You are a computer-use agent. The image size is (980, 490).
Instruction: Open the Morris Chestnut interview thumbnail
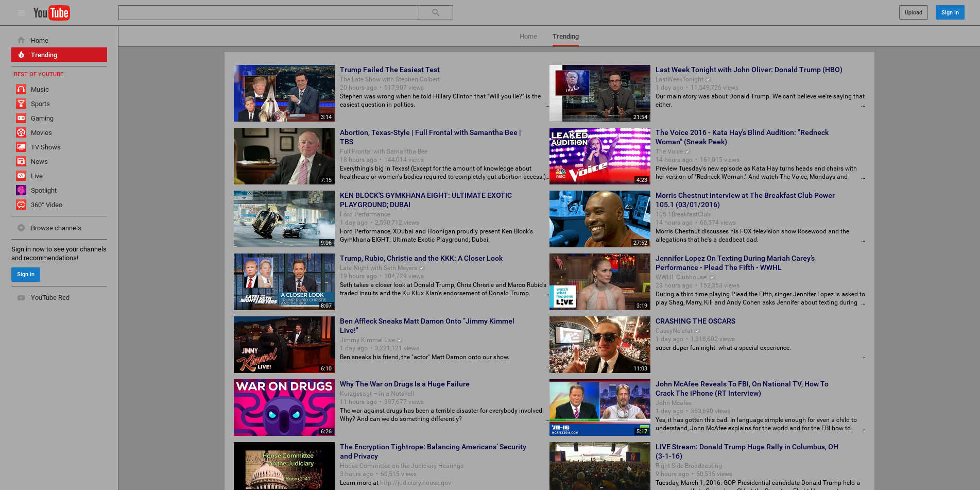600,219
